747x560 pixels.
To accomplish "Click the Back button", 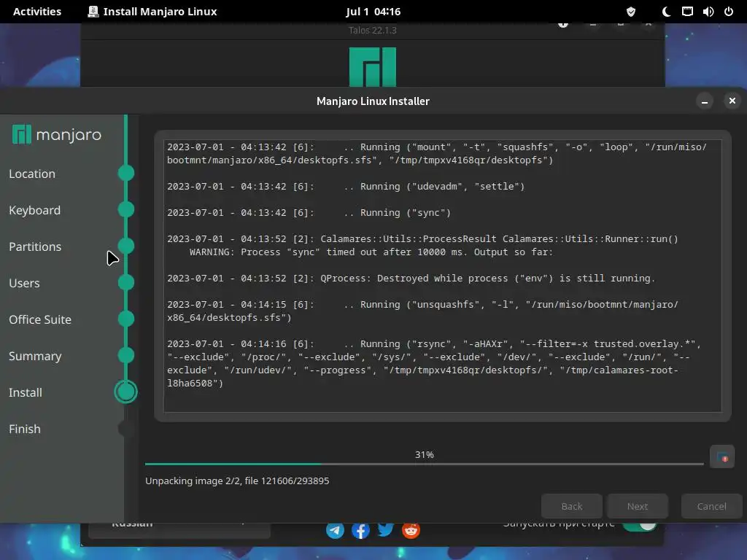I will point(572,506).
